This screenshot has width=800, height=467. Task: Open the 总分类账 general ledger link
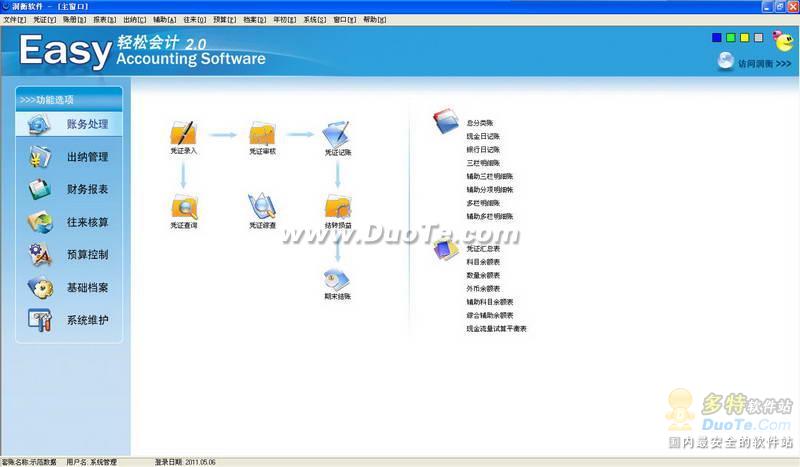coord(480,123)
